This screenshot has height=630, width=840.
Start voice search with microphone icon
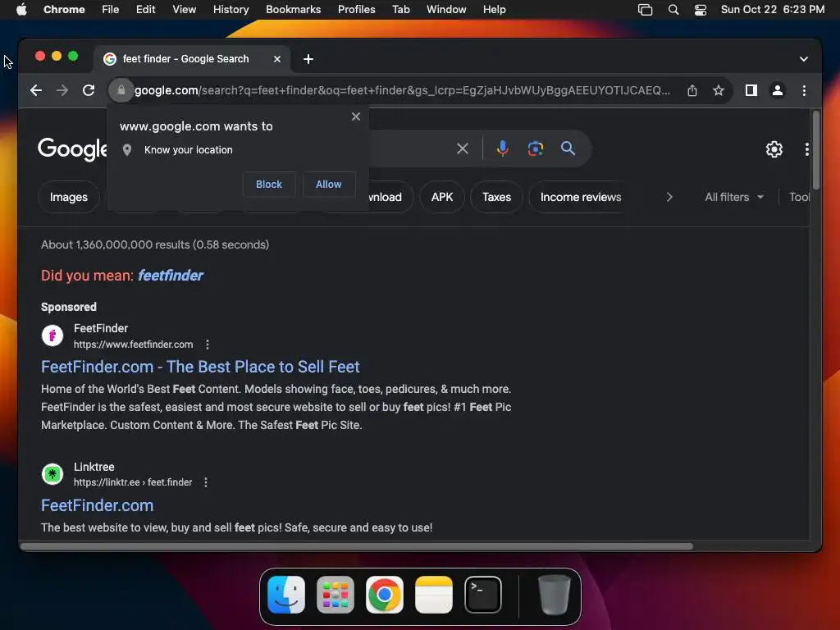point(503,148)
